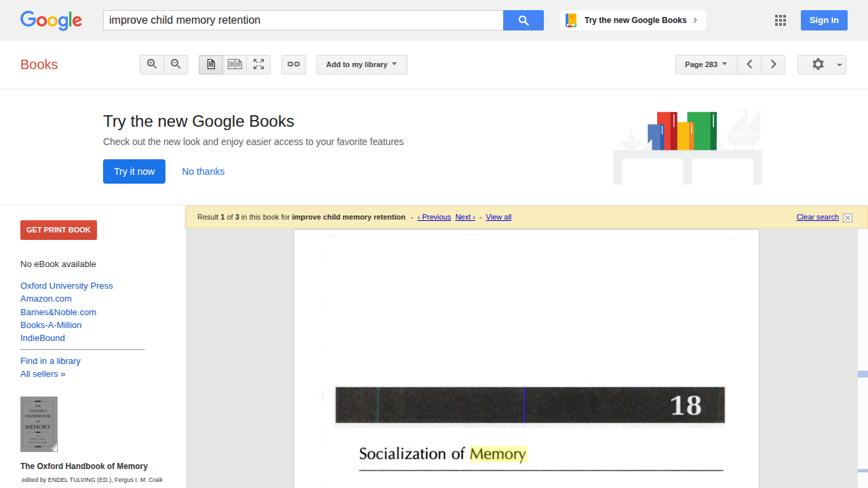Switch to two-page view mode
Viewport: 868px width, 488px height.
235,64
